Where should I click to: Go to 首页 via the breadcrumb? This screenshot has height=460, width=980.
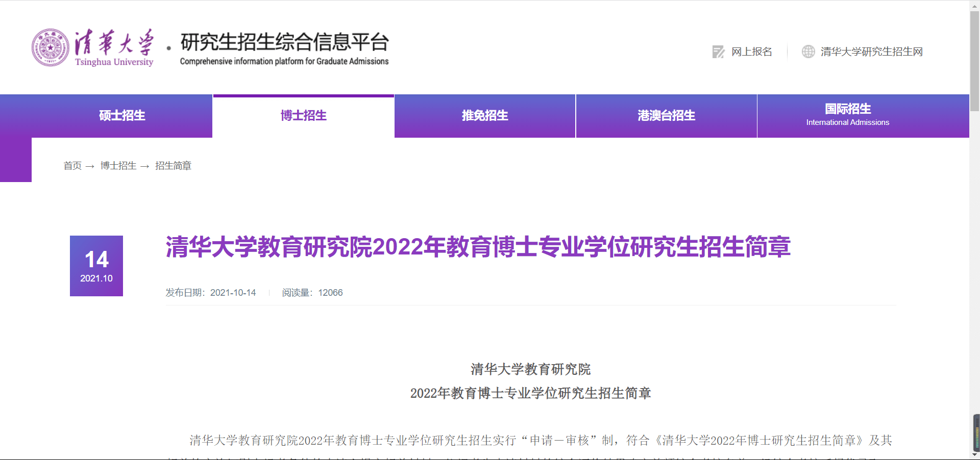72,166
